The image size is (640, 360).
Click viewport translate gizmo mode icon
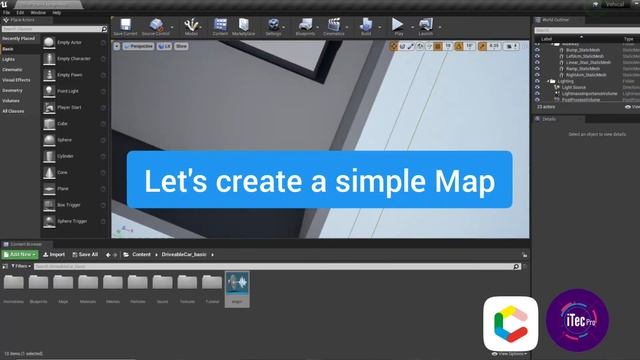[x=393, y=47]
